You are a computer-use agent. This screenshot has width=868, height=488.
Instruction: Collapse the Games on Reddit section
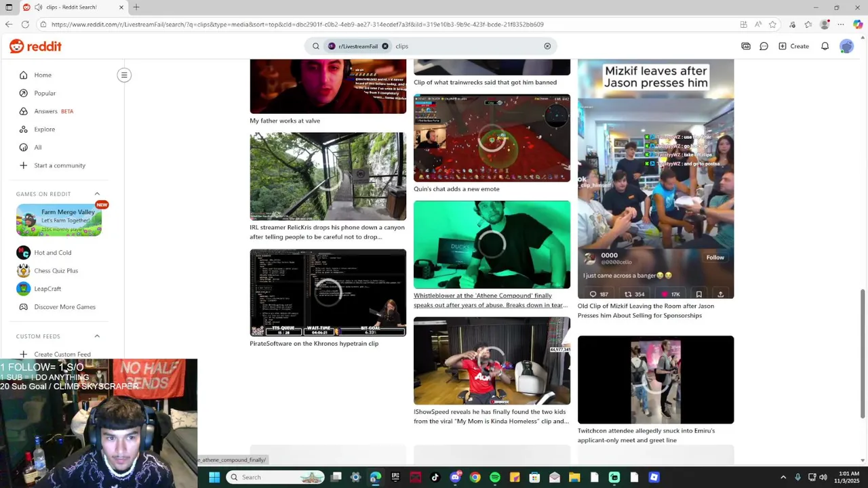(x=97, y=194)
